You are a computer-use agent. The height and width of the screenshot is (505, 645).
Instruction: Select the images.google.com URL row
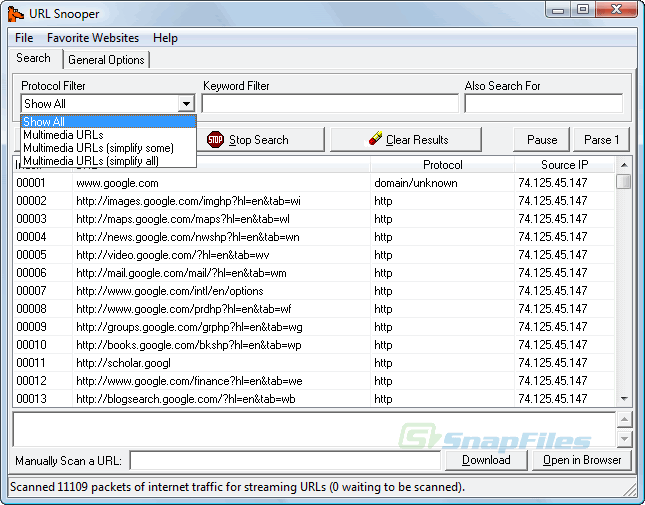pos(314,201)
